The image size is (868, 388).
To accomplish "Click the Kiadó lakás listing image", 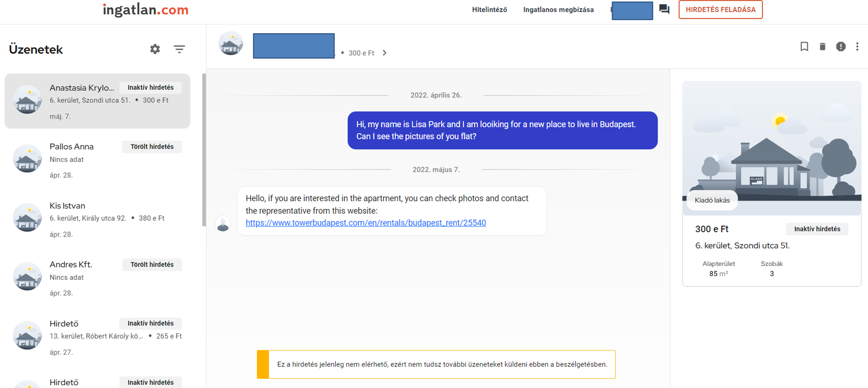I will tap(772, 148).
